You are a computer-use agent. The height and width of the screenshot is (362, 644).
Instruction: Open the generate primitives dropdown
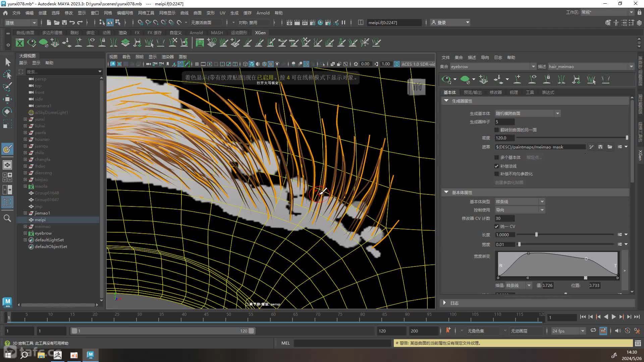click(528, 113)
